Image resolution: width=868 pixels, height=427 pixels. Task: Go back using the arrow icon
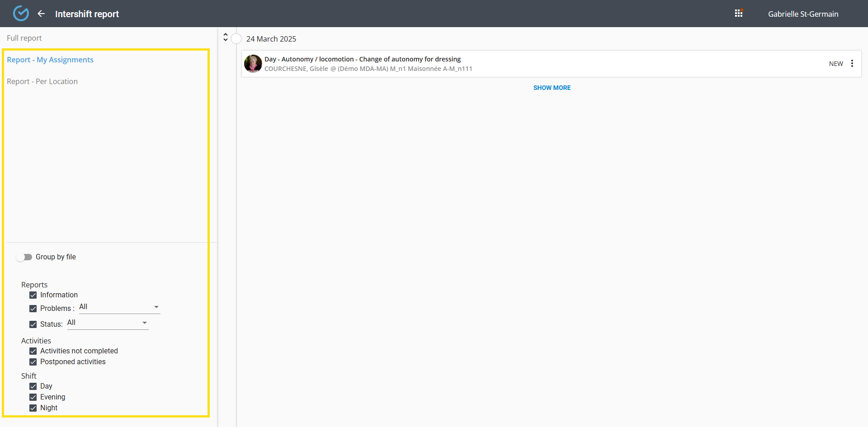point(41,14)
